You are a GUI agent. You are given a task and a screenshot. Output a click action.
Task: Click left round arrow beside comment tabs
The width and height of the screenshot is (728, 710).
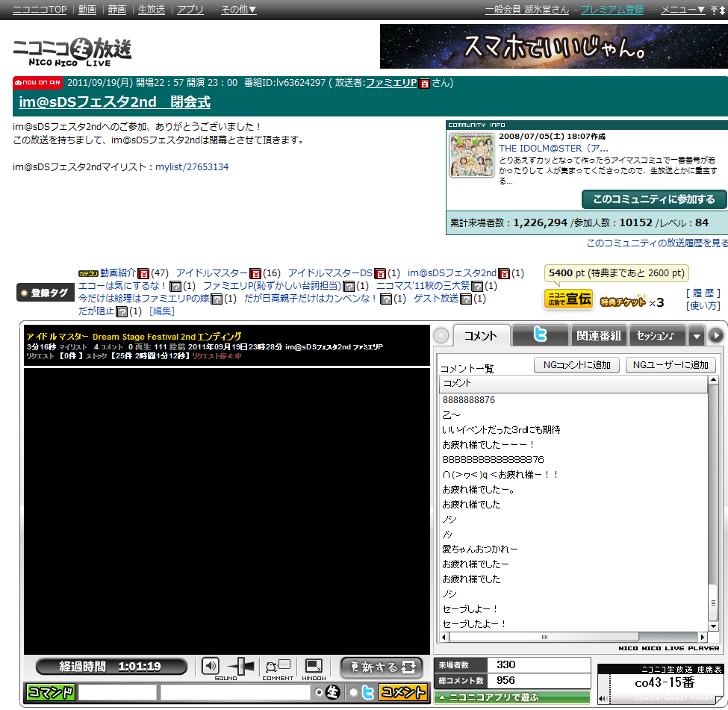(441, 335)
